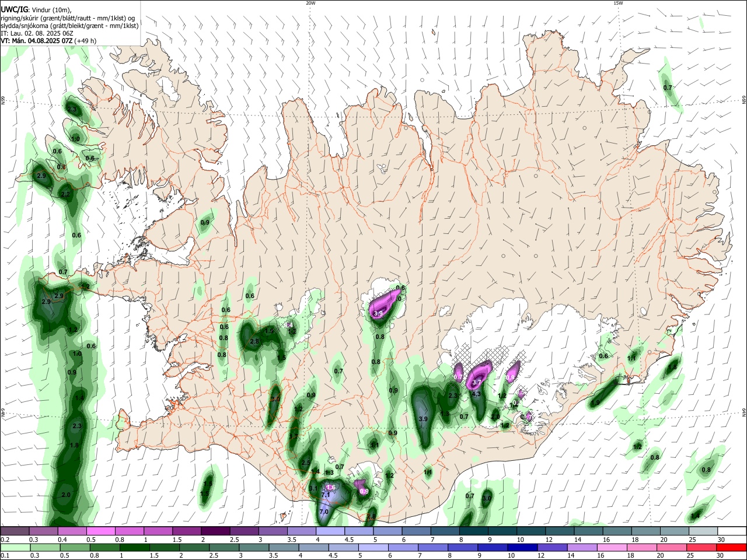This screenshot has height=560, width=747.
Task: Click the '0.1' label in the rain legend
Action: click(5, 556)
